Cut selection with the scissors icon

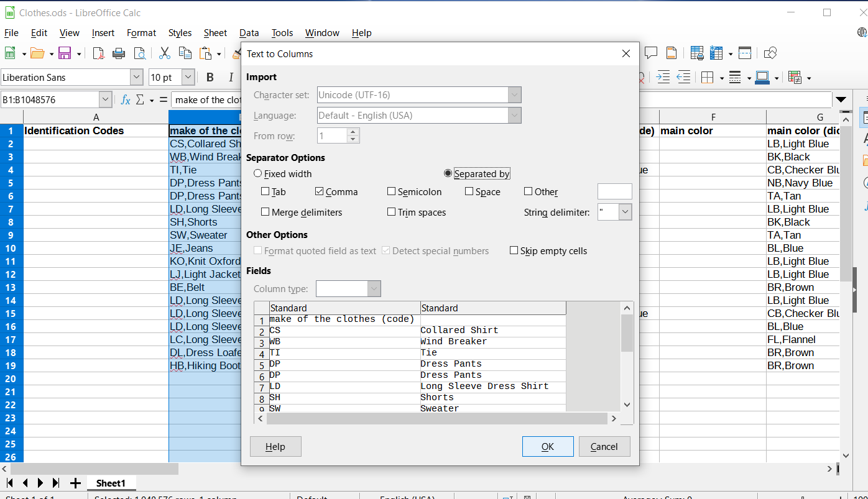[x=165, y=53]
